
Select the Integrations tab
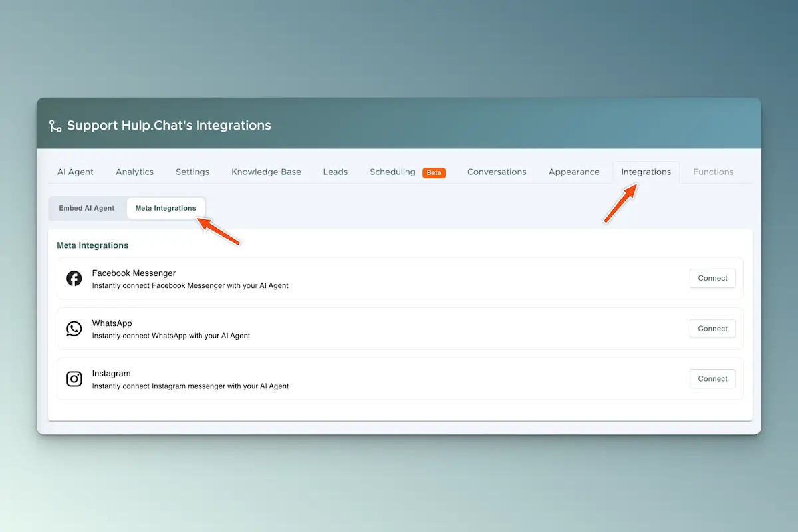[646, 172]
